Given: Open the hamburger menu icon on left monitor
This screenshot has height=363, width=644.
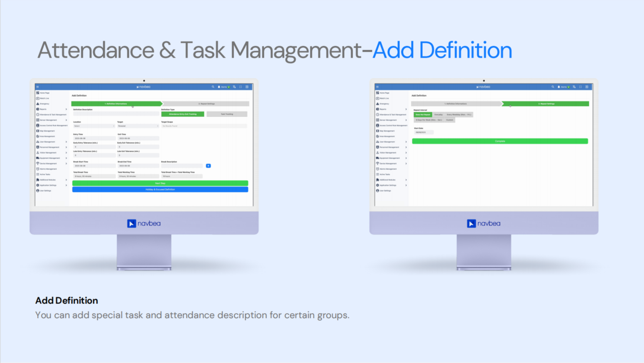Looking at the screenshot, I should tap(38, 87).
